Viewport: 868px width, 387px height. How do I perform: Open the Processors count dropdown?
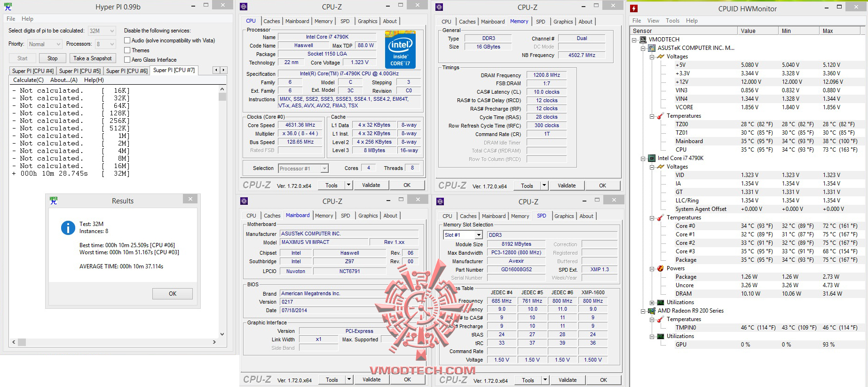[x=105, y=44]
